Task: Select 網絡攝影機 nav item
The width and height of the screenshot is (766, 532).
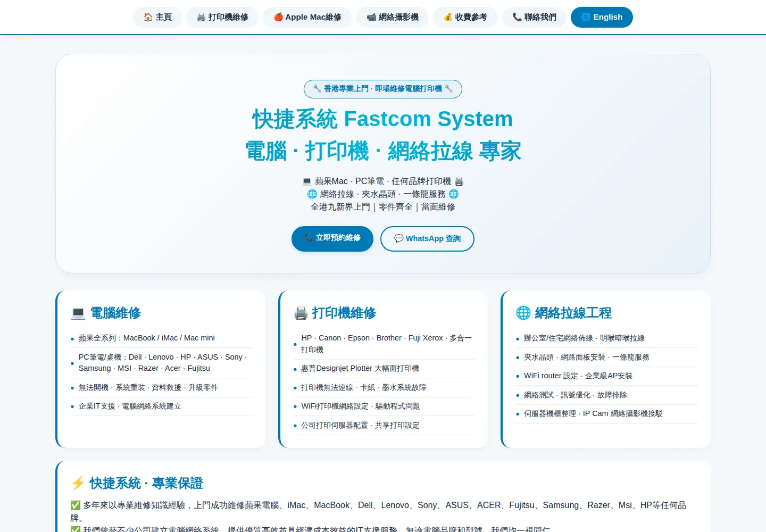Action: (x=393, y=17)
